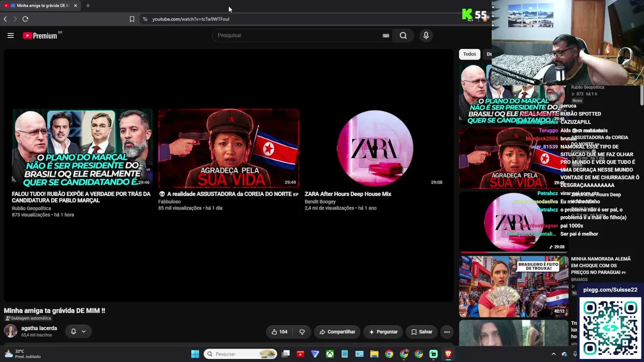
Task: Open 'Fabbuloso' channel link under endscreen video
Action: tap(170, 202)
